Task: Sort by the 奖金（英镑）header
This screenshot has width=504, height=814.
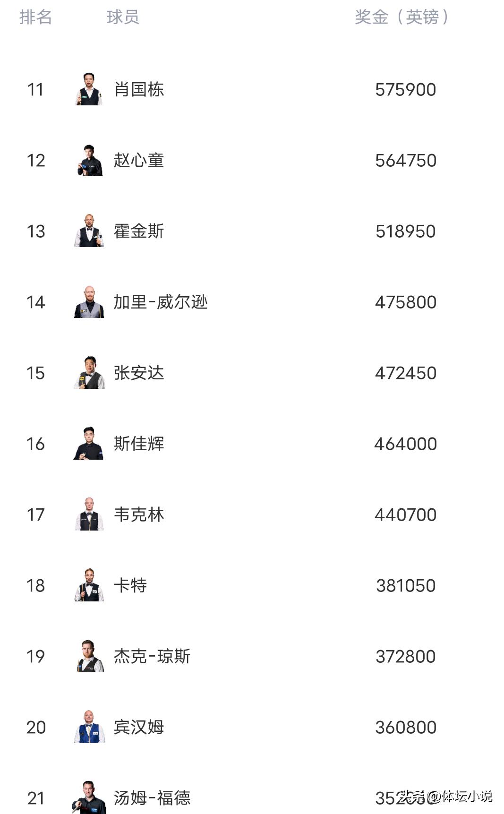Action: click(x=401, y=17)
